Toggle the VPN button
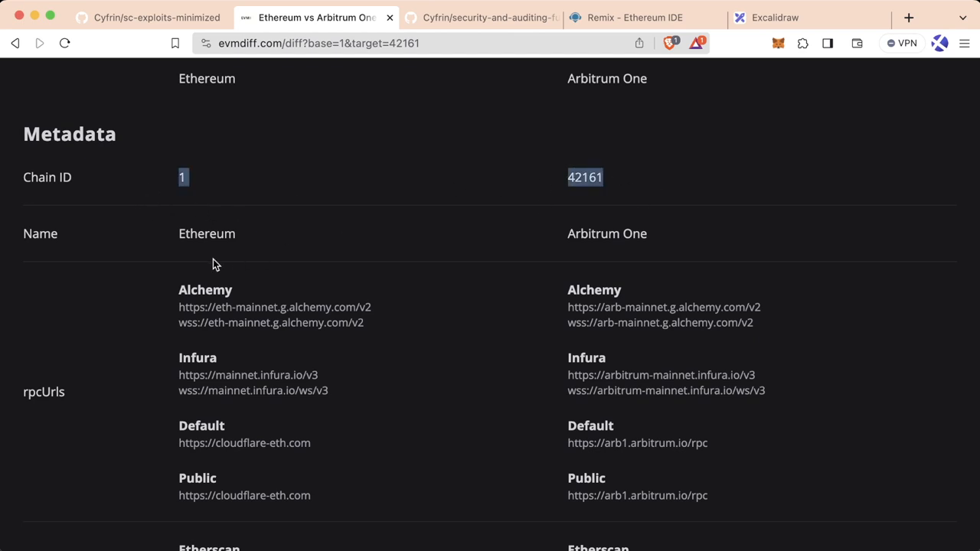980x551 pixels. [x=901, y=44]
